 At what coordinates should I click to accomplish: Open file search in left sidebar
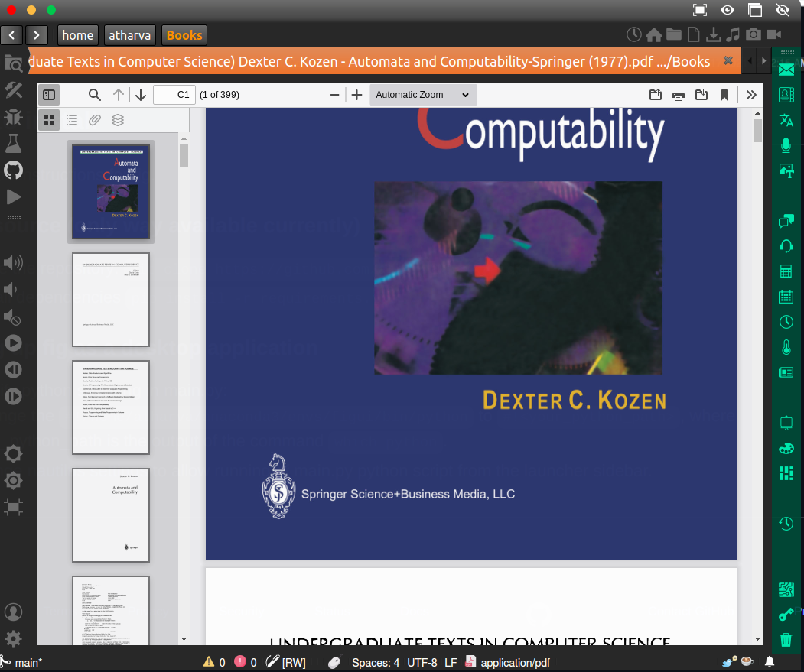click(x=13, y=63)
